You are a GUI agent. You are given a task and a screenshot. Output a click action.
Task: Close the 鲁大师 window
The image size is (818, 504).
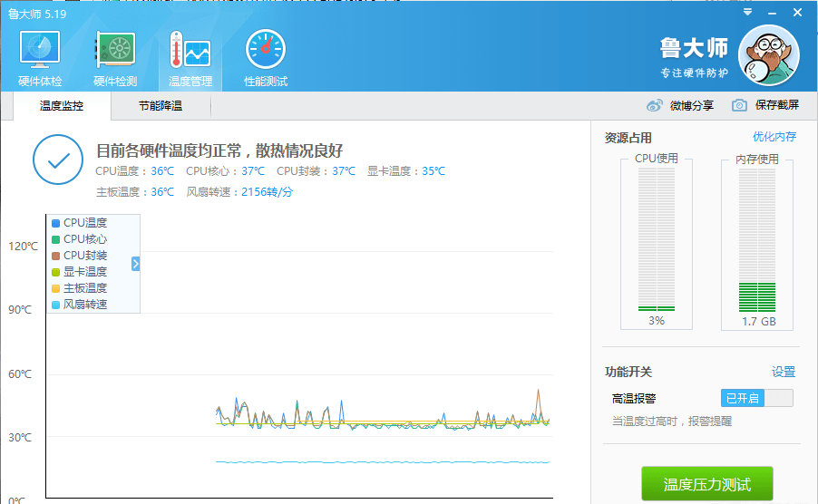[798, 12]
